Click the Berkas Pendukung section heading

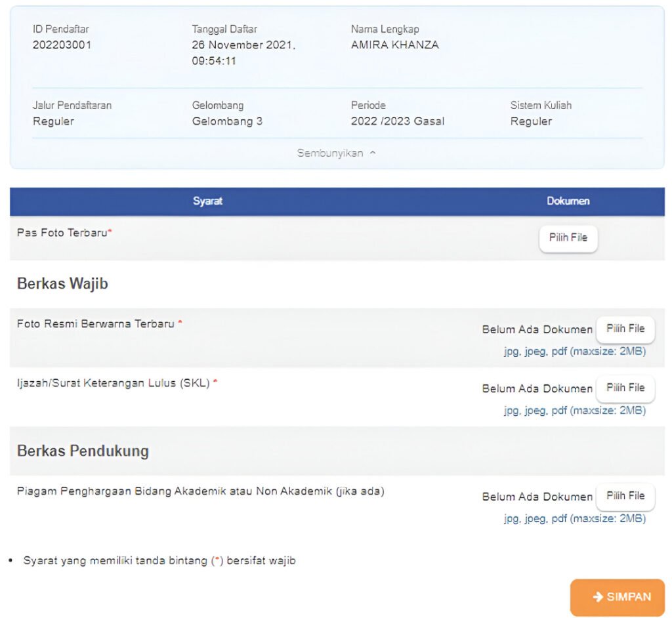(x=83, y=451)
